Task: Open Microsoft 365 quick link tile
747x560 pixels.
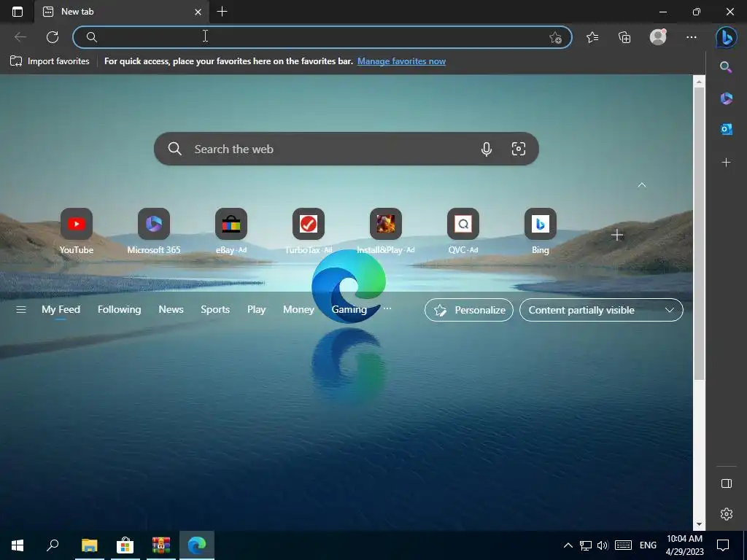Action: [x=153, y=231]
